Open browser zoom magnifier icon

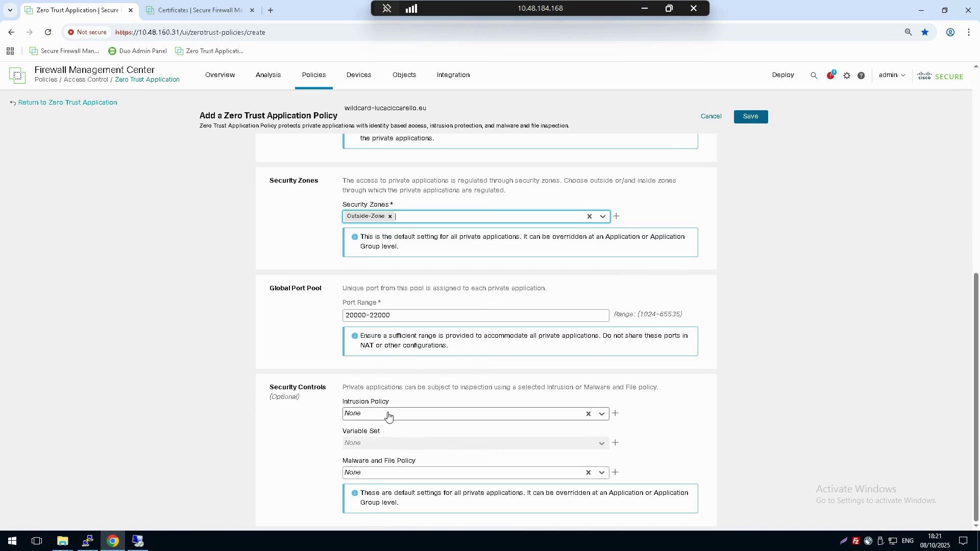pos(908,32)
